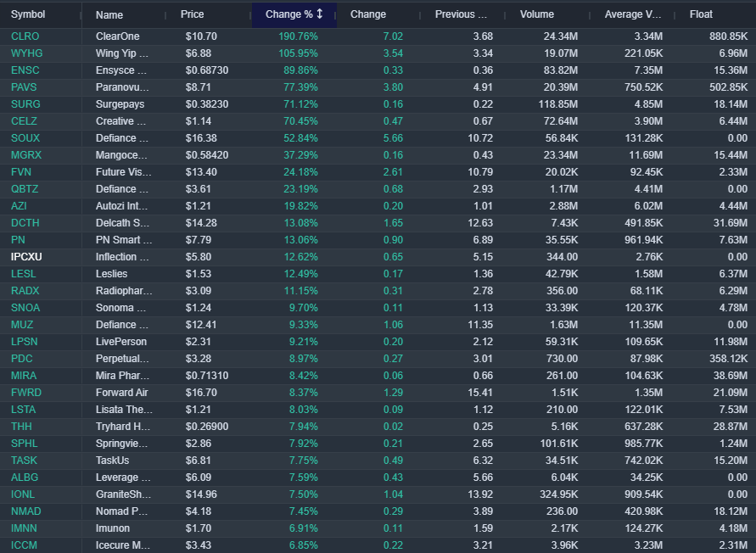The height and width of the screenshot is (553, 756).
Task: Click the Change column header
Action: point(368,14)
